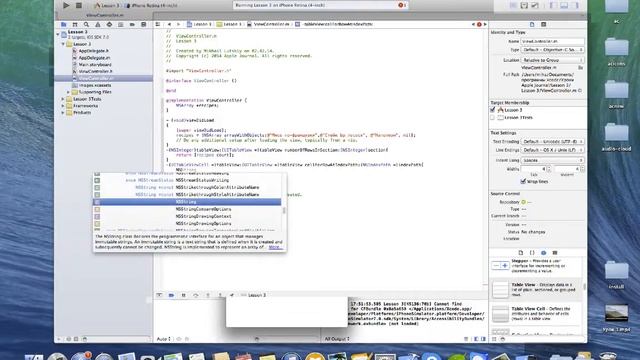Toggle the Debug area visibility button
640x360 pixels.
[x=564, y=5]
